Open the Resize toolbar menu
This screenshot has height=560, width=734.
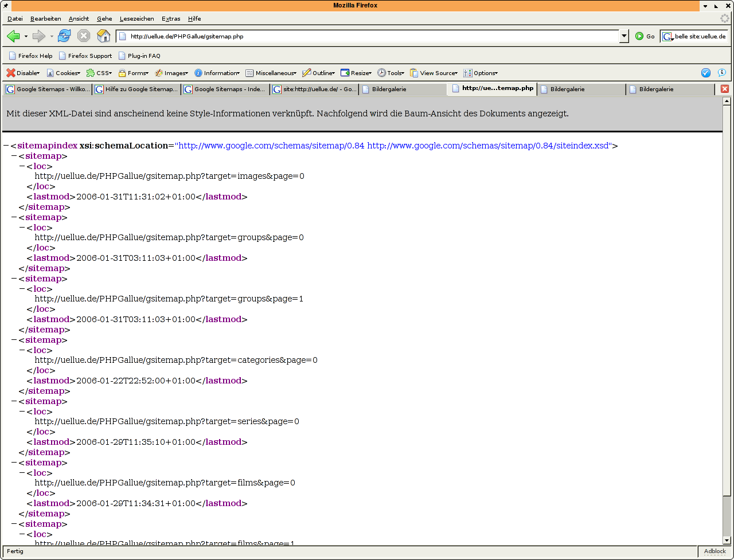click(x=356, y=73)
